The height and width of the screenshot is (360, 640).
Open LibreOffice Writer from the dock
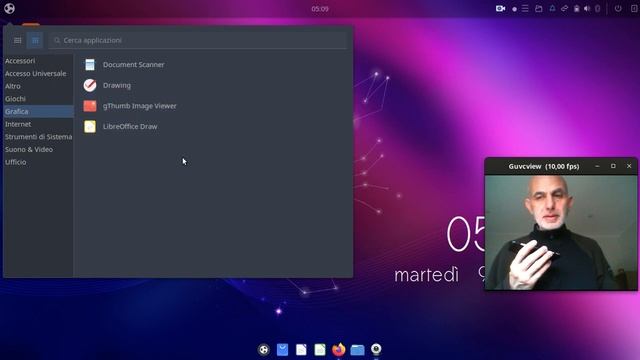tap(301, 349)
